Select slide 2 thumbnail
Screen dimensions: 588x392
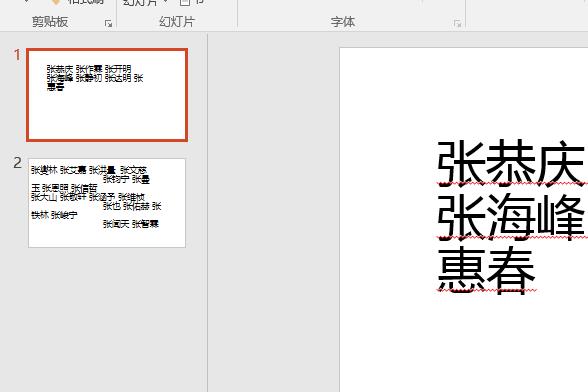tap(107, 203)
